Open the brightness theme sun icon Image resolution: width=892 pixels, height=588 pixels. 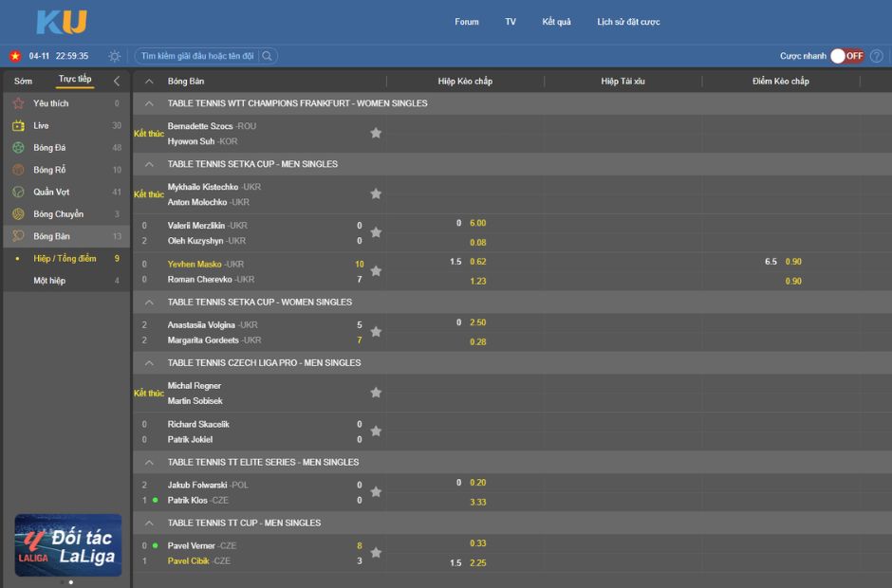pos(114,56)
